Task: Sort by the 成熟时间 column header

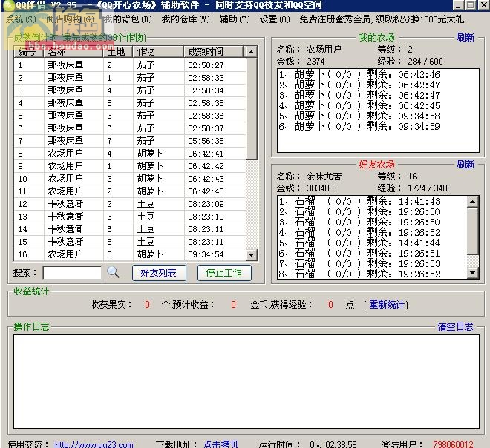Action: coord(213,52)
